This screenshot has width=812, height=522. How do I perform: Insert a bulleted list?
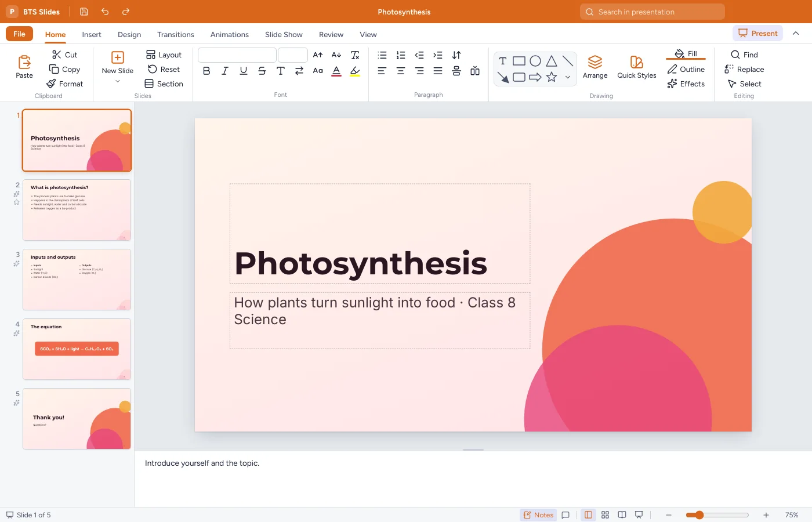click(x=382, y=55)
